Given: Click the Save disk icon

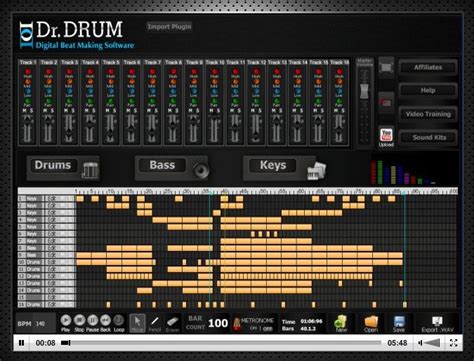Looking at the screenshot, I should click(x=399, y=321).
